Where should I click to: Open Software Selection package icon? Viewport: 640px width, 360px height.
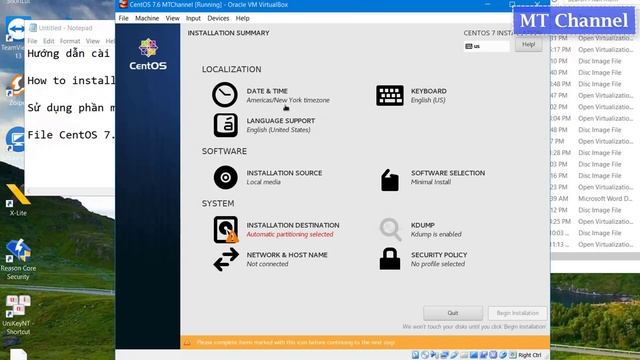pos(390,180)
